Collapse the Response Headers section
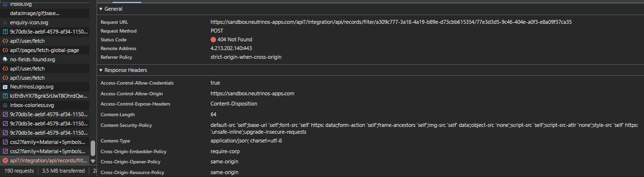 (101, 70)
